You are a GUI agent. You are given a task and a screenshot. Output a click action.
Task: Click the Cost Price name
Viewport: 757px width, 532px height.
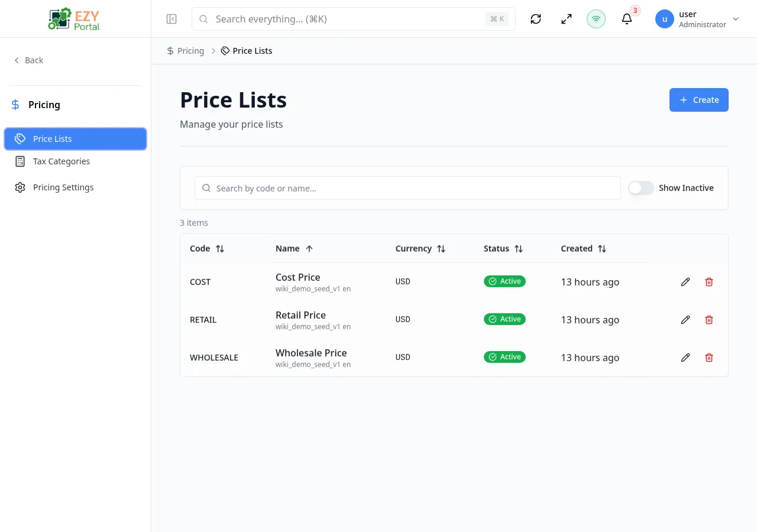(x=298, y=277)
